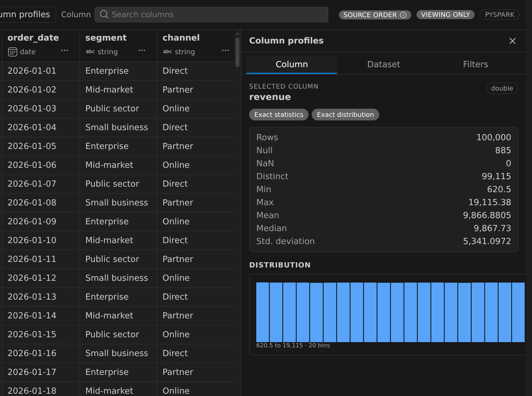Image resolution: width=532 pixels, height=396 pixels.
Task: Click the PYSPARK badge
Action: pyautogui.click(x=500, y=15)
